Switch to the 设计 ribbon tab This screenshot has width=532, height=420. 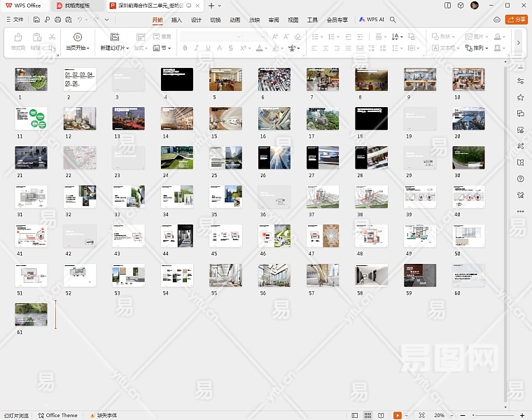(x=196, y=20)
